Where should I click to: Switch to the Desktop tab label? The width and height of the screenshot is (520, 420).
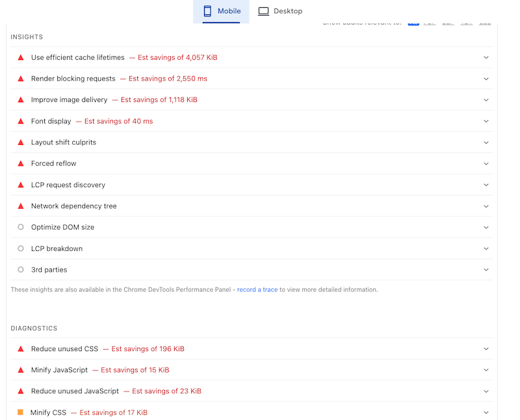click(x=287, y=11)
